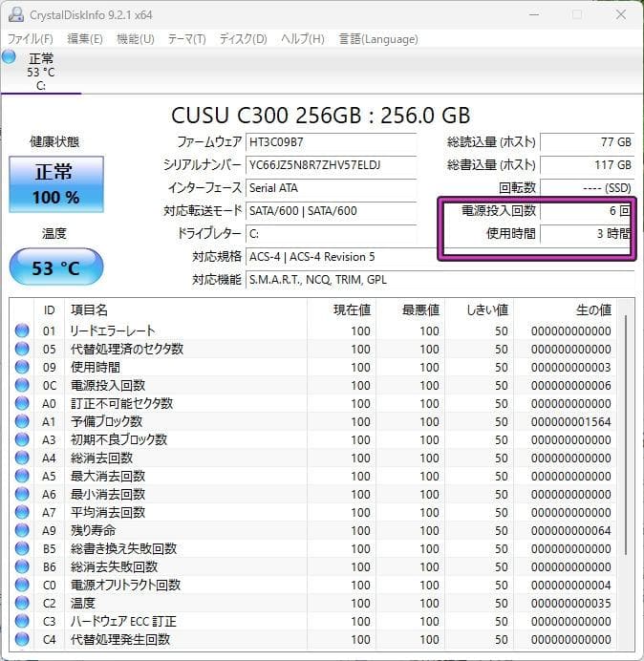Open the 言語(Language) menu

378,39
